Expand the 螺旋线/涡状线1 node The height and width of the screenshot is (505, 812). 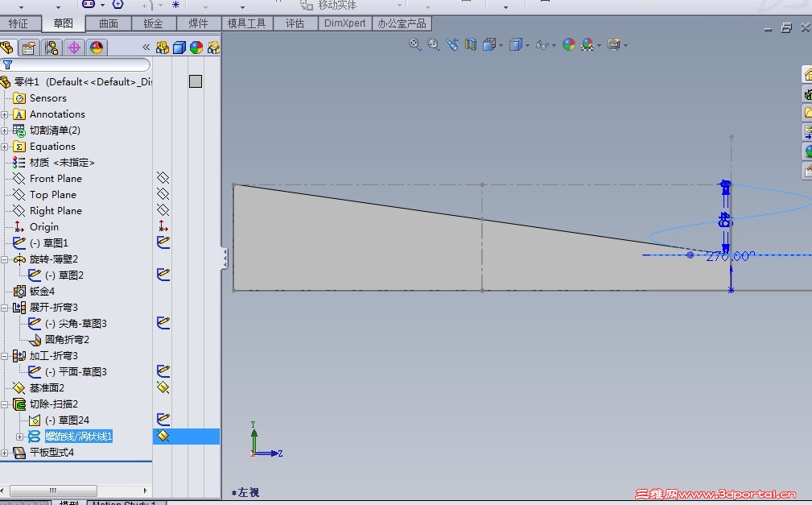(x=19, y=437)
